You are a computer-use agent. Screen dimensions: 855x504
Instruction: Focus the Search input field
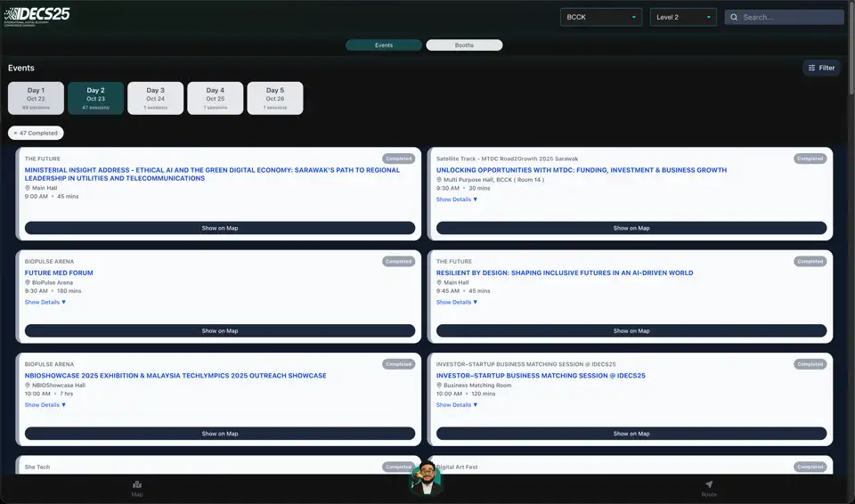coord(784,18)
